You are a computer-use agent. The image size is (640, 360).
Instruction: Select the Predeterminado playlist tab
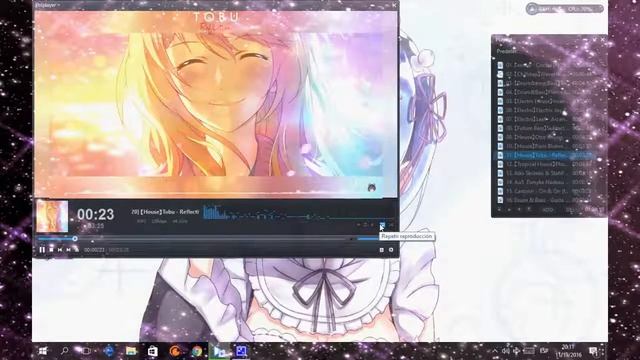[x=507, y=51]
